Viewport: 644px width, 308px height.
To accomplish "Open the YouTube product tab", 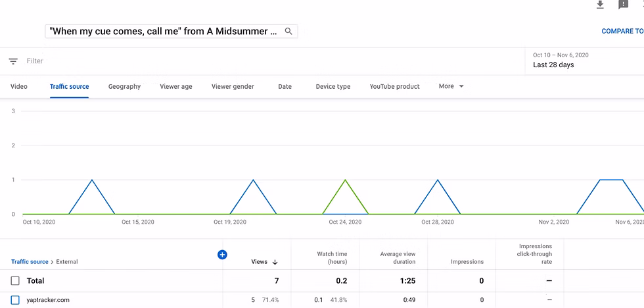I will click(394, 87).
